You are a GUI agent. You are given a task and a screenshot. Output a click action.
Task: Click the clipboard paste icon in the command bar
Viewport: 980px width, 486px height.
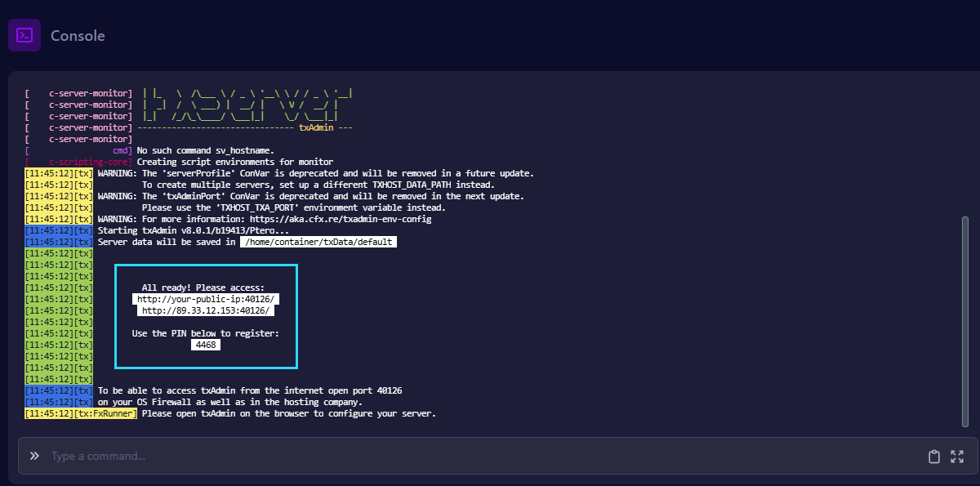coord(934,457)
